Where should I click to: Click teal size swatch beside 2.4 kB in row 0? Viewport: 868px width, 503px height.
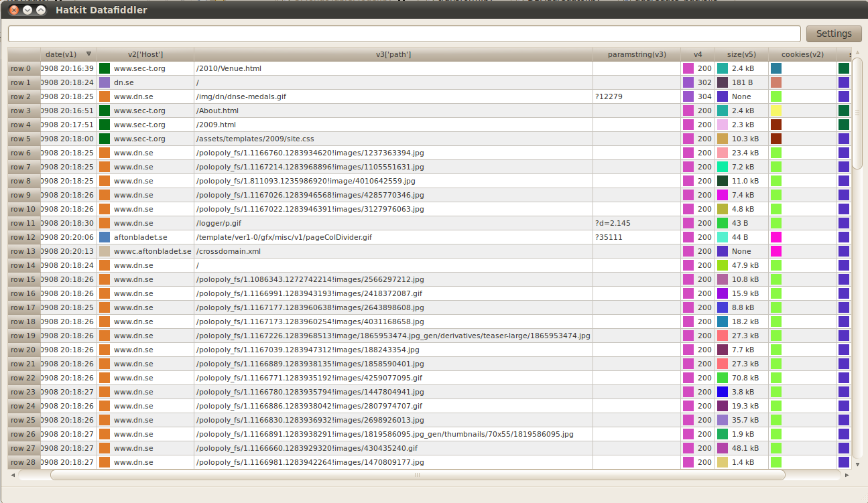pos(723,68)
